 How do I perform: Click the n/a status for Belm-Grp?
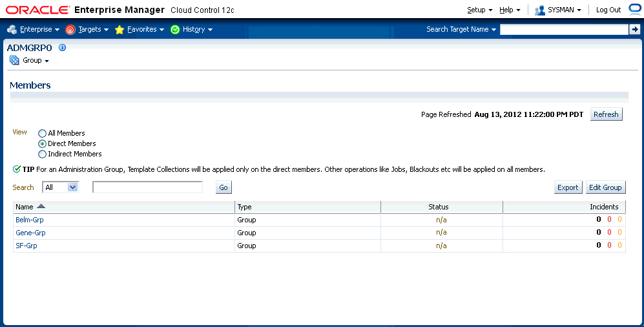coord(441,220)
